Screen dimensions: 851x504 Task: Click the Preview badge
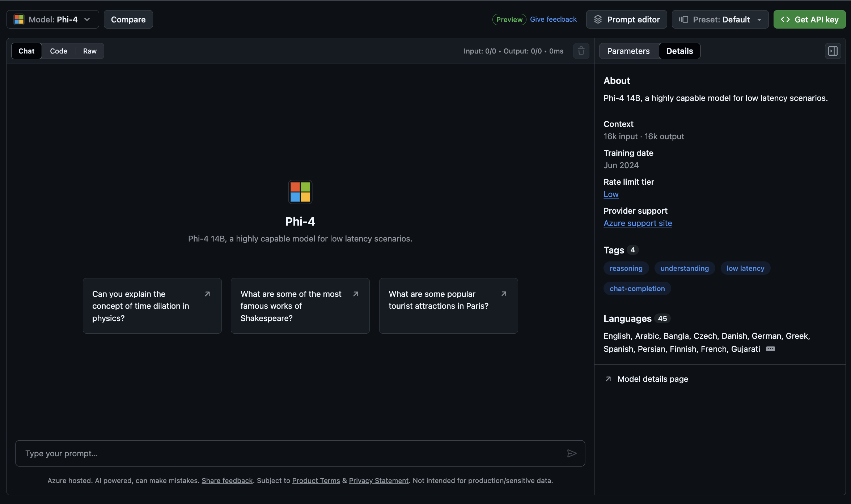tap(509, 20)
